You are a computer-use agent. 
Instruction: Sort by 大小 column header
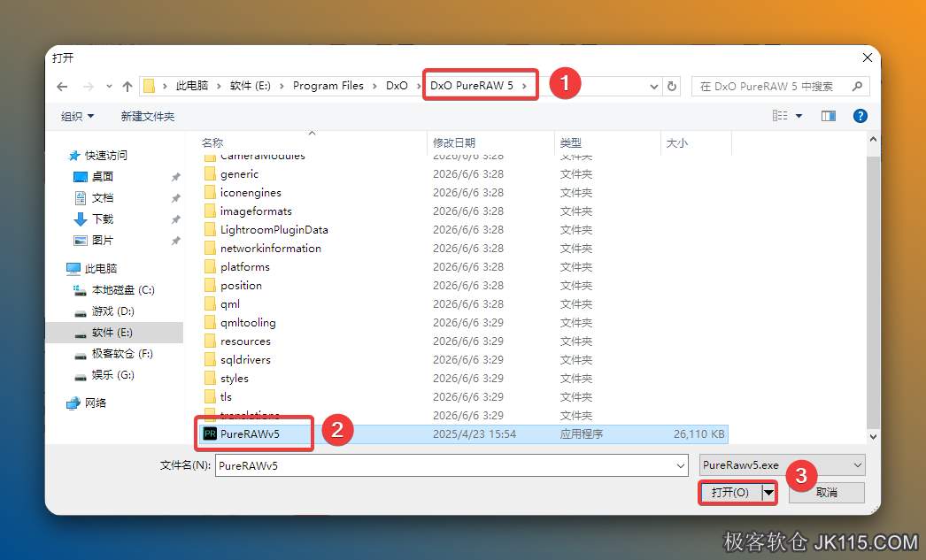676,142
